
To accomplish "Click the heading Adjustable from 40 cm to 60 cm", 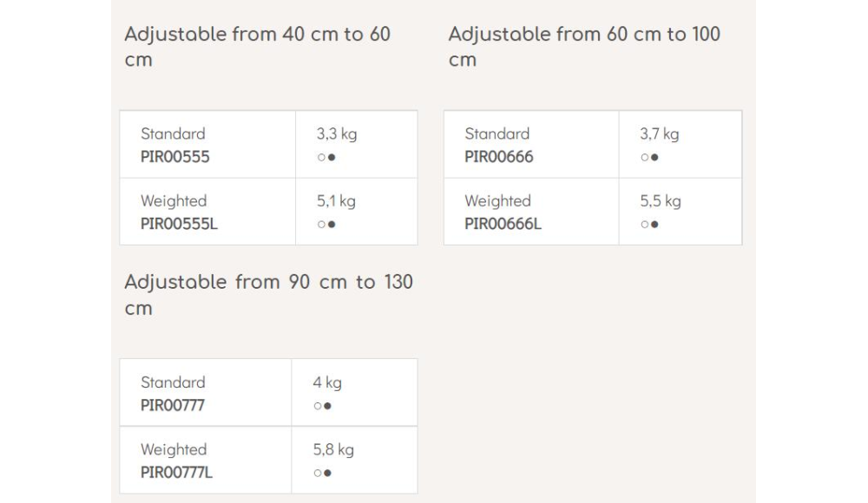I will coord(258,47).
